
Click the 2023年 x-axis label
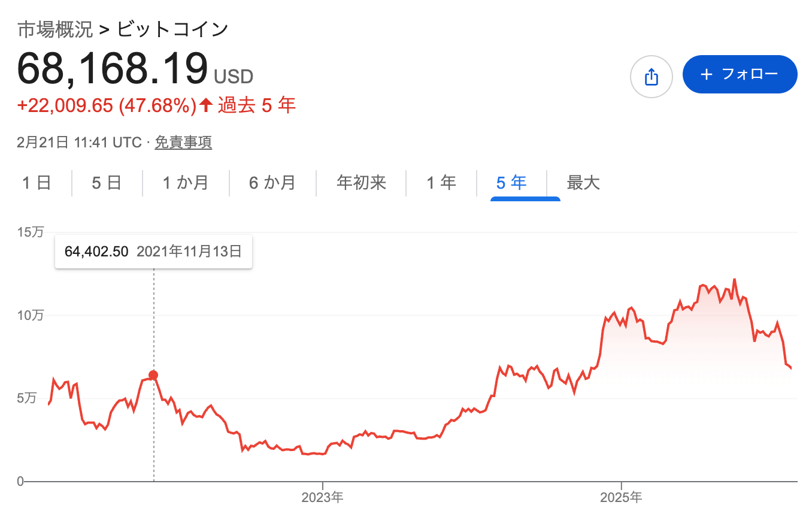pyautogui.click(x=322, y=497)
